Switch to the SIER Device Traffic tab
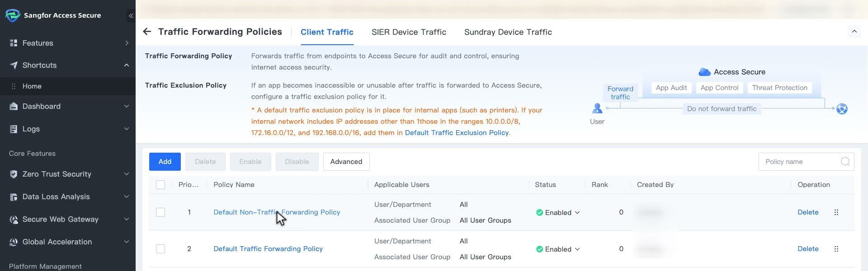868x271 pixels. (x=409, y=32)
